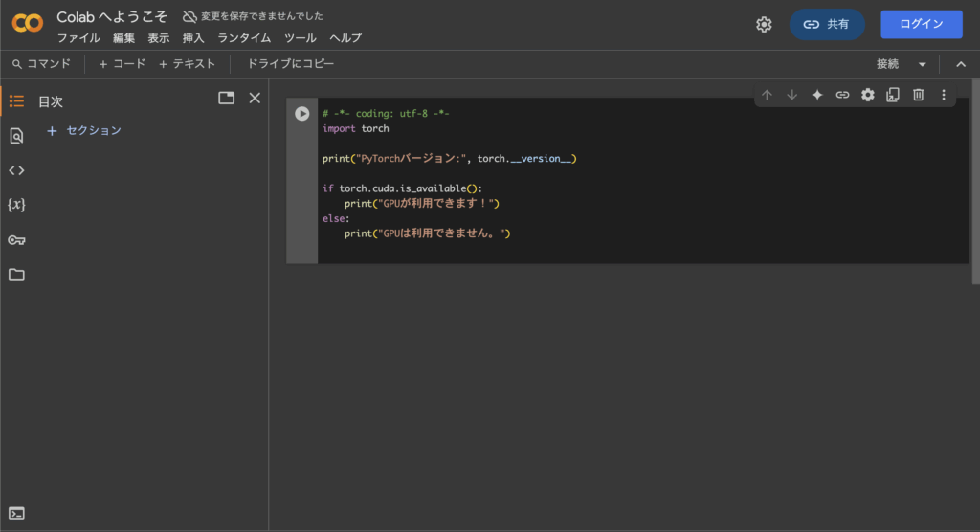Click the ログイン button
Image resolution: width=980 pixels, height=532 pixels.
click(x=921, y=24)
